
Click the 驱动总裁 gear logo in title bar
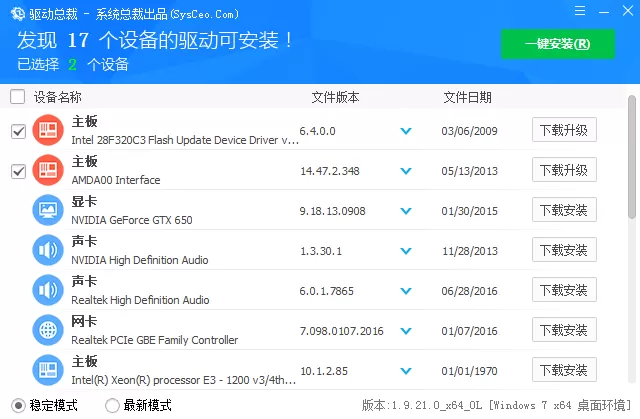click(x=18, y=14)
